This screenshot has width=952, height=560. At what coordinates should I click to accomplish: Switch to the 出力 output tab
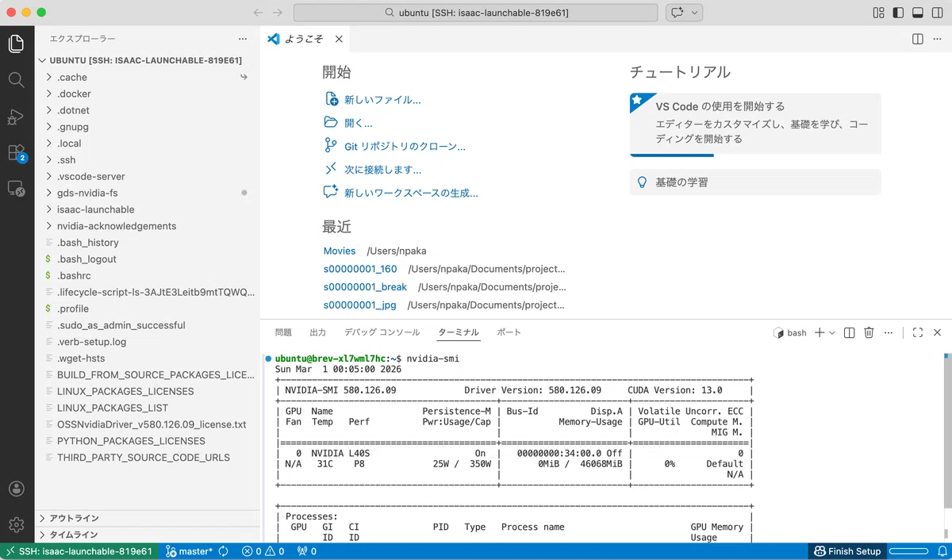(x=317, y=332)
